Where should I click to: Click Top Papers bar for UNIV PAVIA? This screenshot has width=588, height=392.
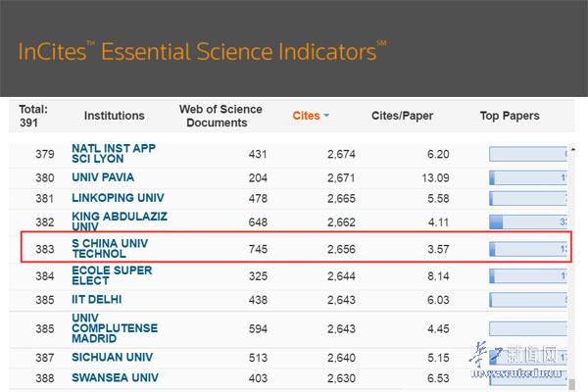click(529, 177)
